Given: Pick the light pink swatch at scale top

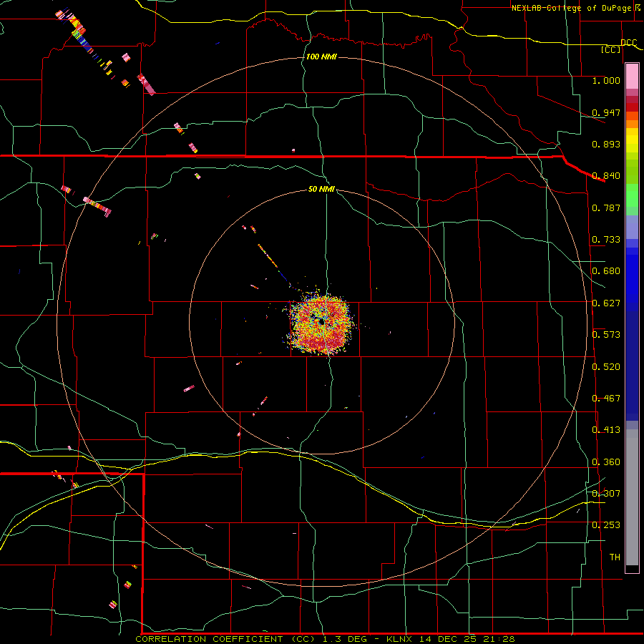Looking at the screenshot, I should [x=632, y=77].
